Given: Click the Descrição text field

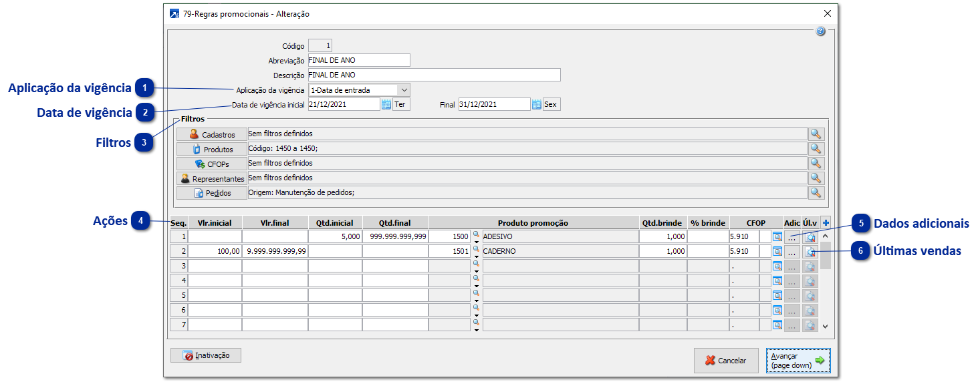Looking at the screenshot, I should coord(433,75).
